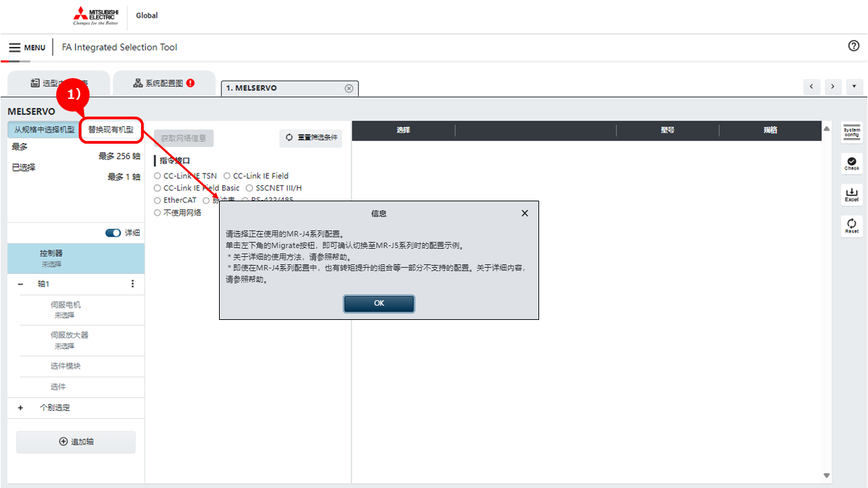Show next tabs with right arrow
The image size is (868, 488).
(x=832, y=87)
